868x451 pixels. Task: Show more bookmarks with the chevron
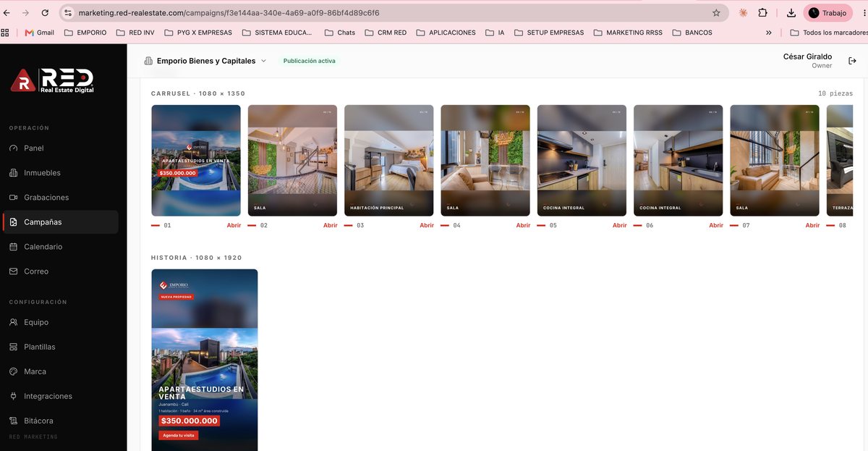tap(768, 33)
